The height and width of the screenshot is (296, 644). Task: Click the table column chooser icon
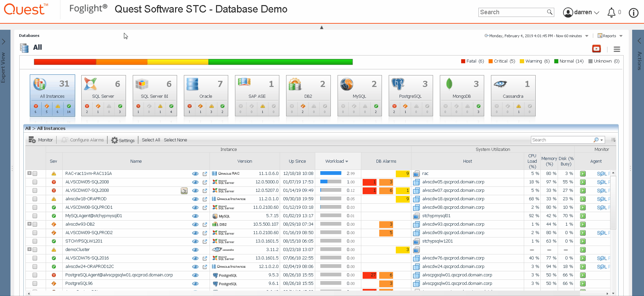click(x=613, y=140)
